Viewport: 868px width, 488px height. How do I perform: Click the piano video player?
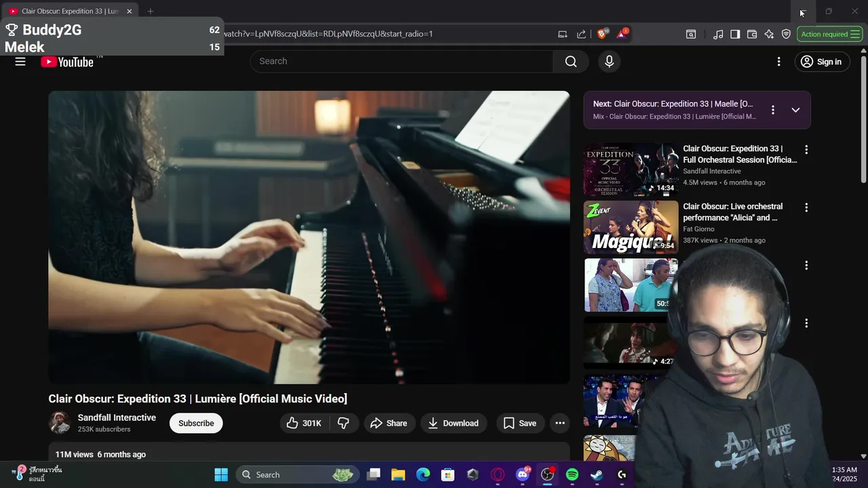click(x=309, y=237)
